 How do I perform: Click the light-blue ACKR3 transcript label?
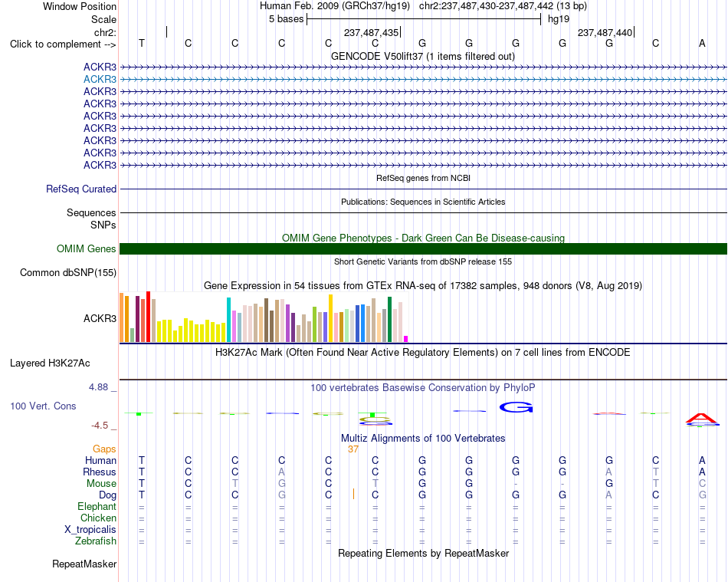(x=100, y=80)
